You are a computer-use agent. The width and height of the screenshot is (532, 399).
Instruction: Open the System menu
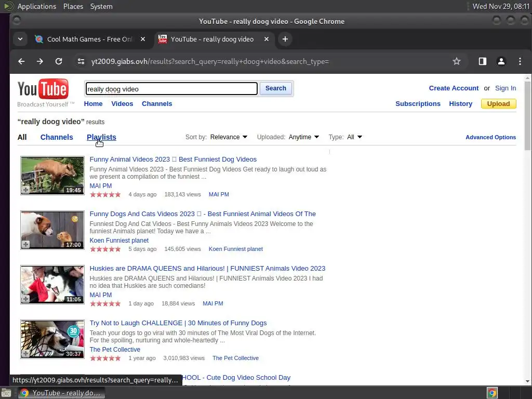click(101, 6)
